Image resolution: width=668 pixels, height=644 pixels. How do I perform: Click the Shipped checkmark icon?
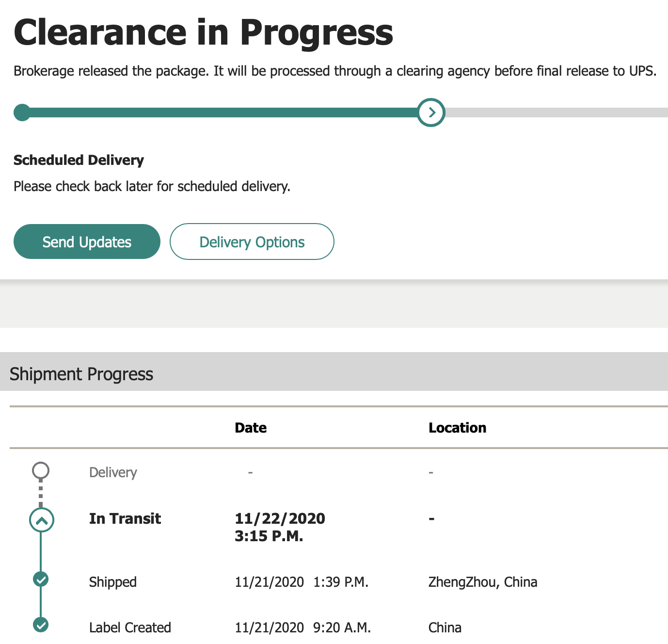point(41,579)
